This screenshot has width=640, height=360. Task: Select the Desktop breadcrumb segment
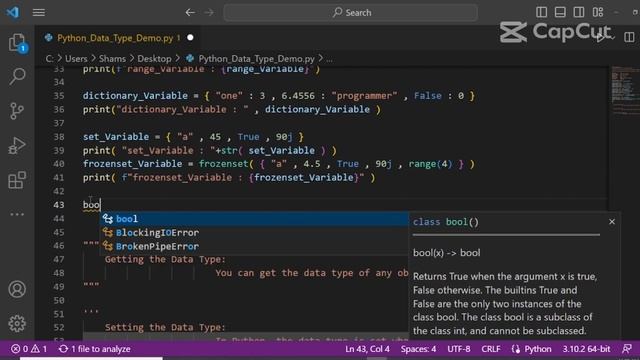(154, 59)
